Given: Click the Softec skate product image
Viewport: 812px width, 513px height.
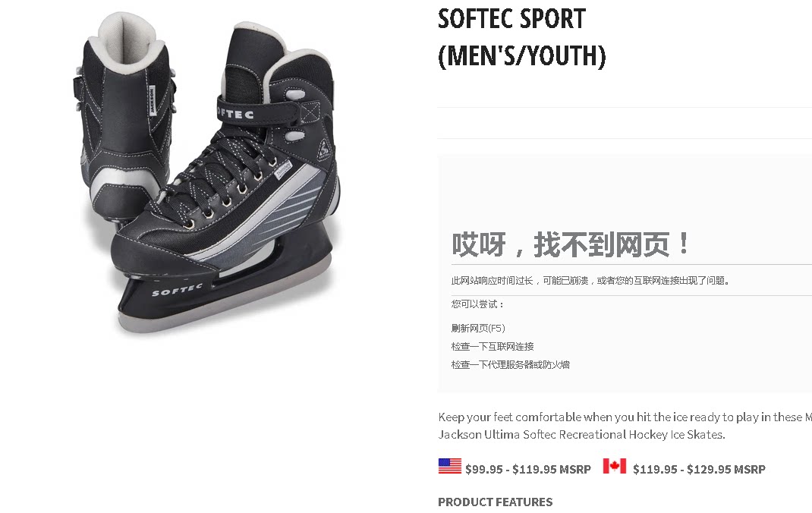Looking at the screenshot, I should 207,174.
